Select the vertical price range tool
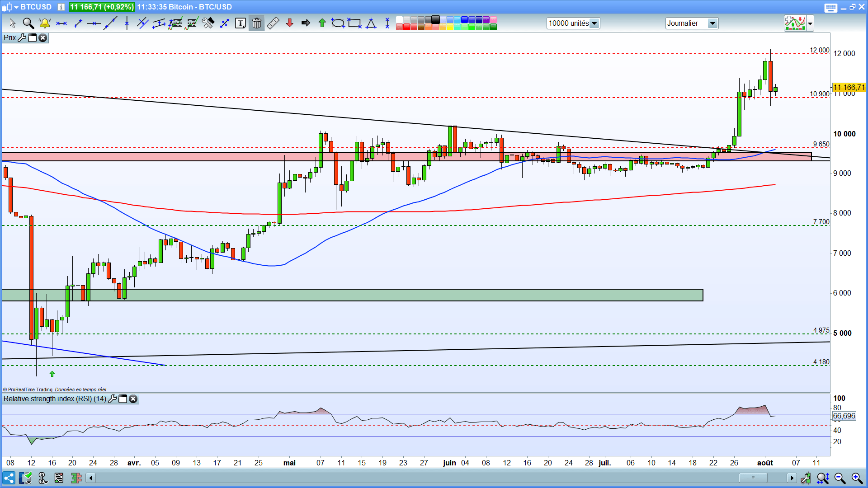 [x=387, y=23]
